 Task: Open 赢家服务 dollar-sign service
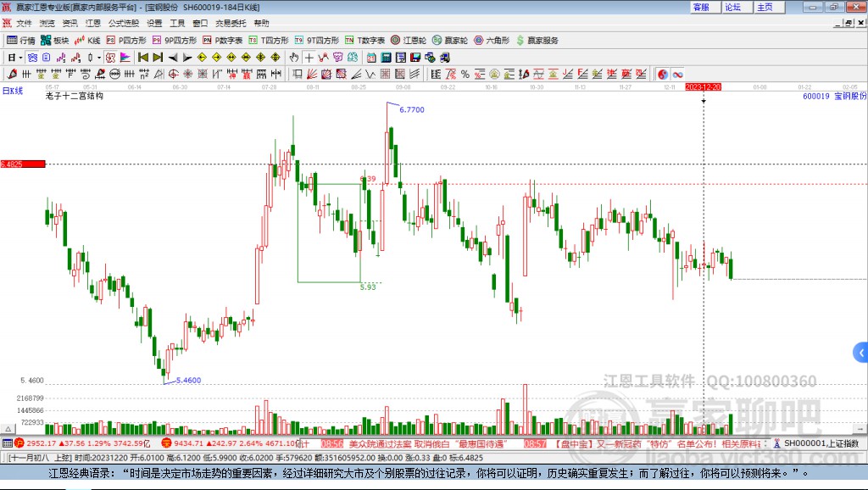tap(537, 40)
